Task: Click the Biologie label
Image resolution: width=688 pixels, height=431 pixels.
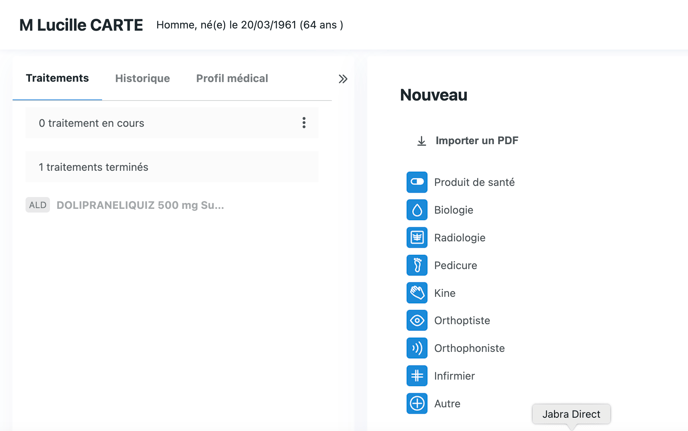Action: point(454,210)
